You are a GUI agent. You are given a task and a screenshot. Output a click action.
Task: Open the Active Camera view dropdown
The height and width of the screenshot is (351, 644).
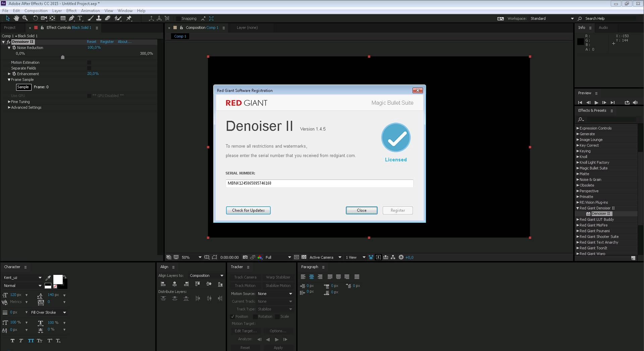(x=325, y=257)
